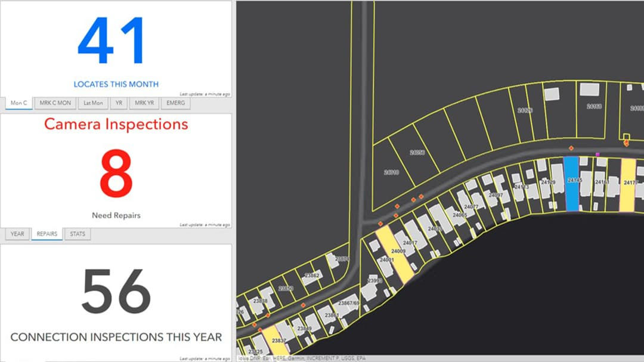
Task: Click the currently active Mon C tab
Action: click(18, 103)
